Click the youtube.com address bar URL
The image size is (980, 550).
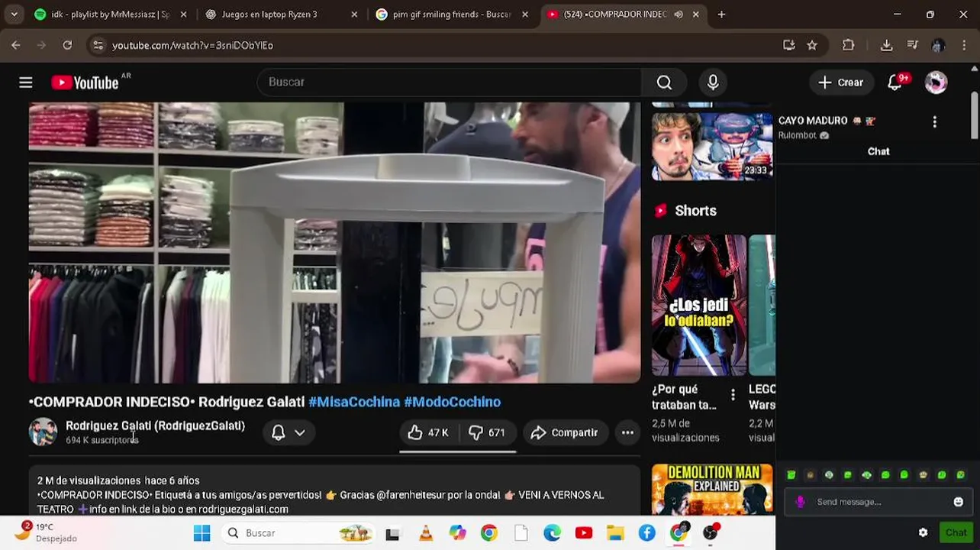[192, 45]
